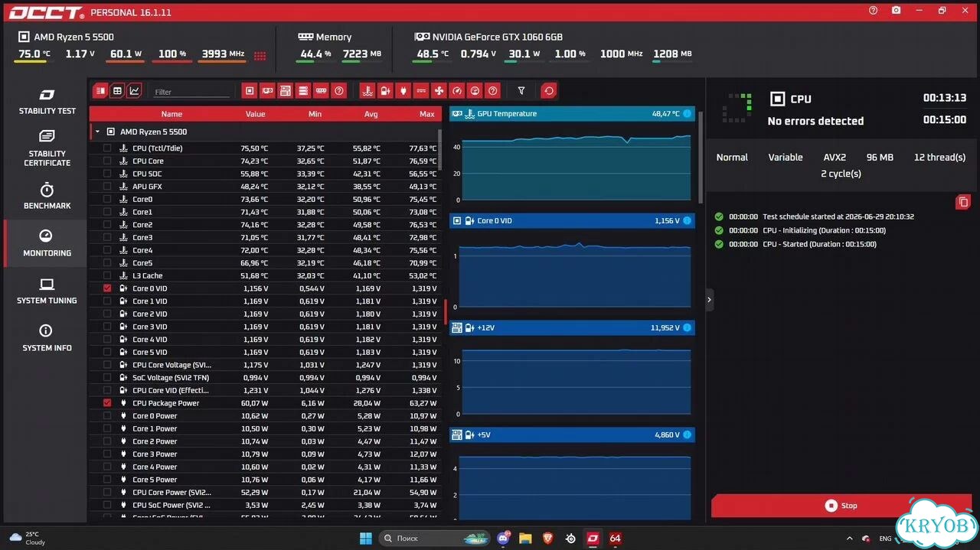Click the reset min/max refresh icon
This screenshot has width=980, height=550.
tap(549, 91)
